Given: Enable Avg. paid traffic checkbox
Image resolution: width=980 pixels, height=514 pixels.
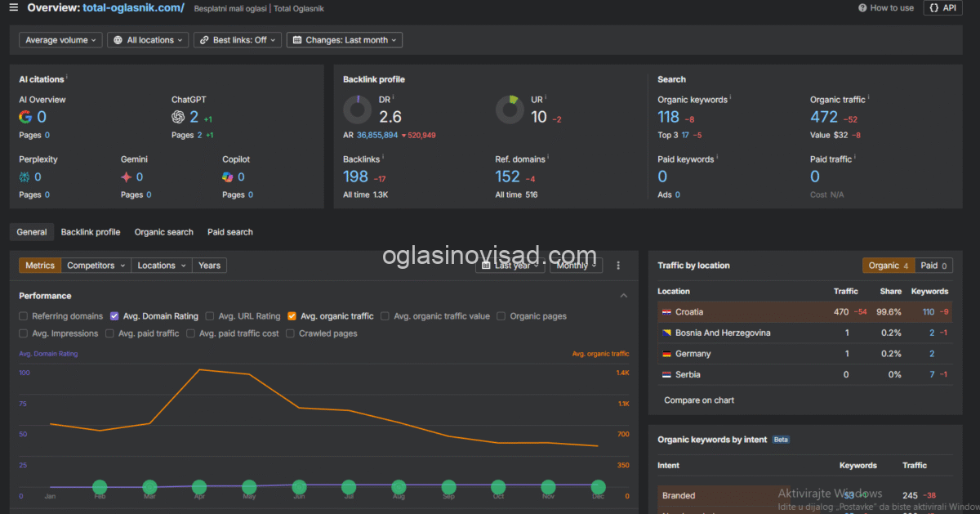Looking at the screenshot, I should (x=109, y=333).
